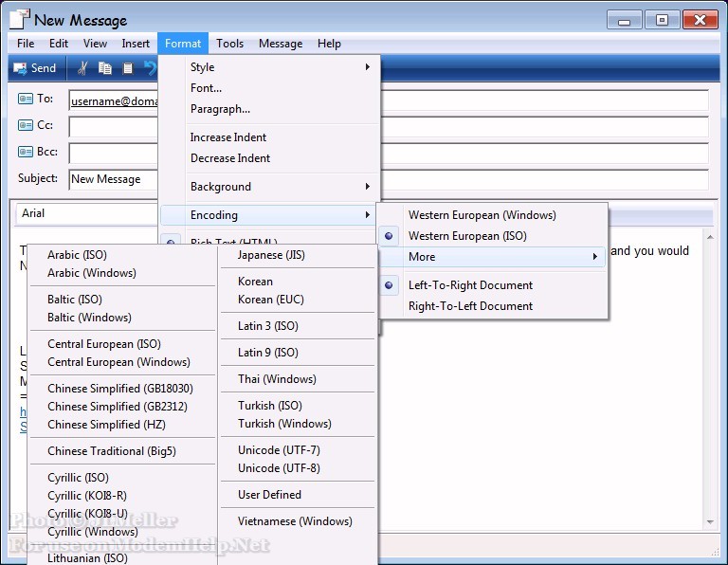Click the Bcc: address card icon

pyautogui.click(x=26, y=152)
